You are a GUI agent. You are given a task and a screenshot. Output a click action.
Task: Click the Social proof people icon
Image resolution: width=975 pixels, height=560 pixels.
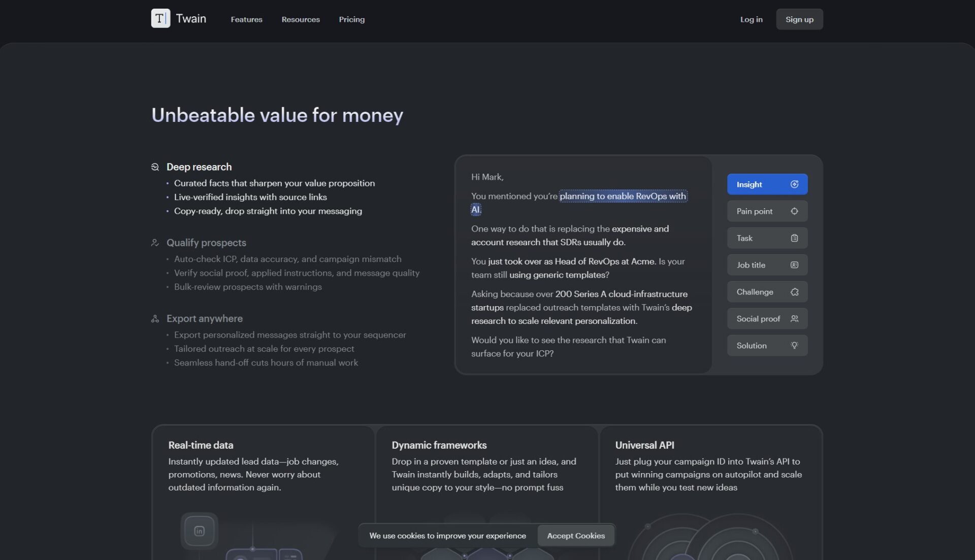pyautogui.click(x=794, y=319)
